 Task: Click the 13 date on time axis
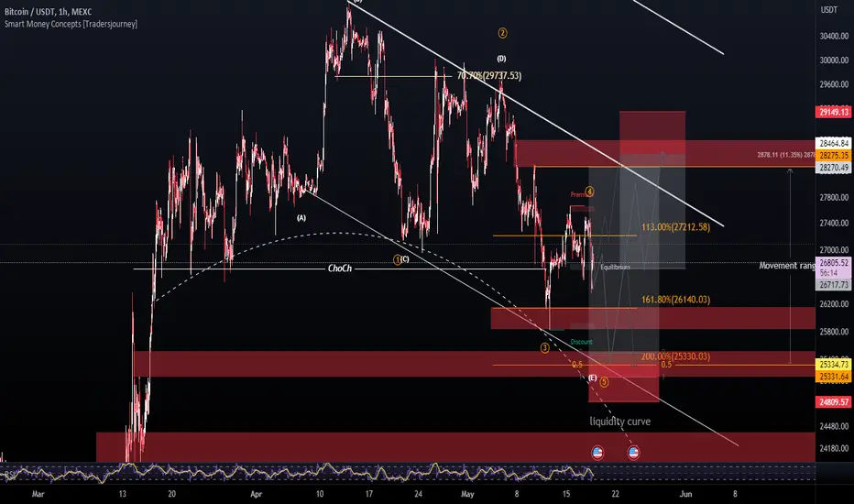pyautogui.click(x=122, y=494)
